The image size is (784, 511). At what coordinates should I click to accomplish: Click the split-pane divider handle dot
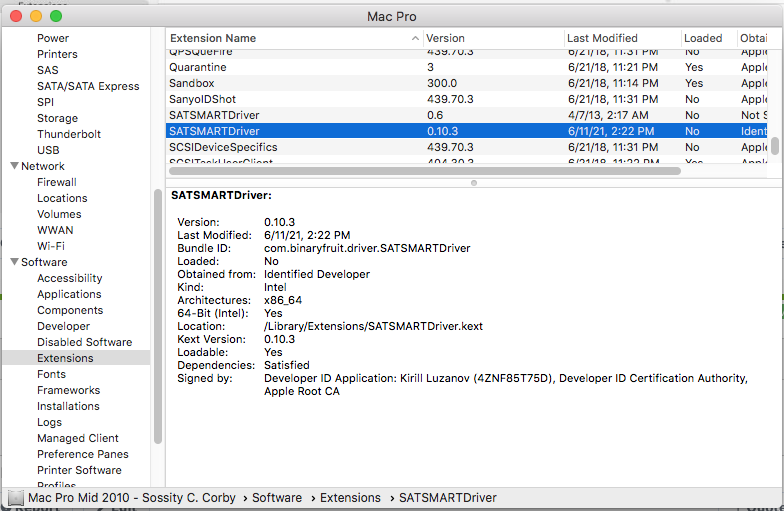pyautogui.click(x=474, y=183)
